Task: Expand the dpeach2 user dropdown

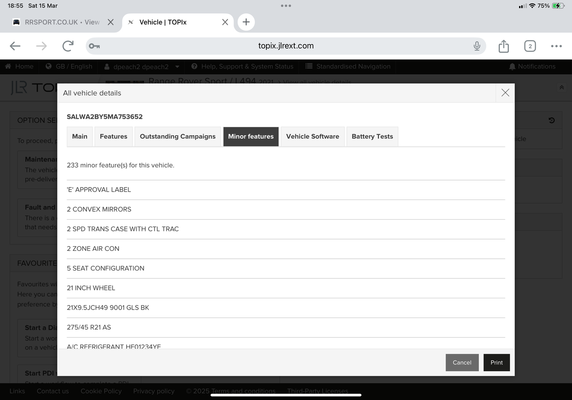Action: (142, 66)
